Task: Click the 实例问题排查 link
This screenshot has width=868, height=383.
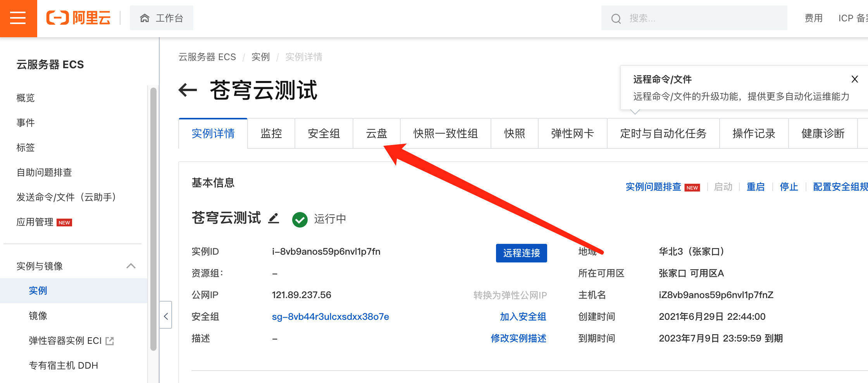Action: 653,187
